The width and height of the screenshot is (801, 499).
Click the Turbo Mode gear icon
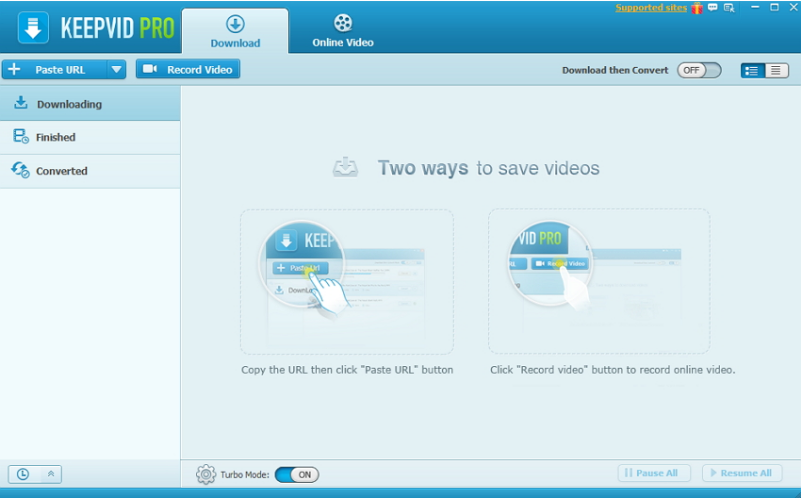206,474
